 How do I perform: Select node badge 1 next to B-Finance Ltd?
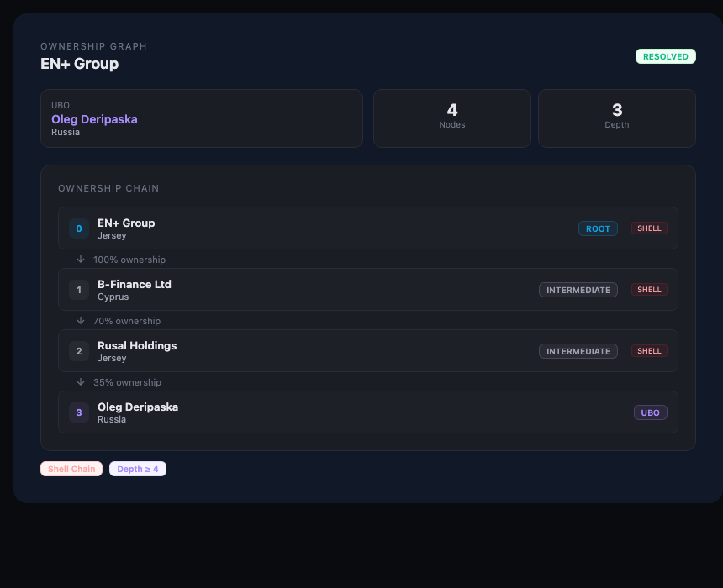coord(79,290)
